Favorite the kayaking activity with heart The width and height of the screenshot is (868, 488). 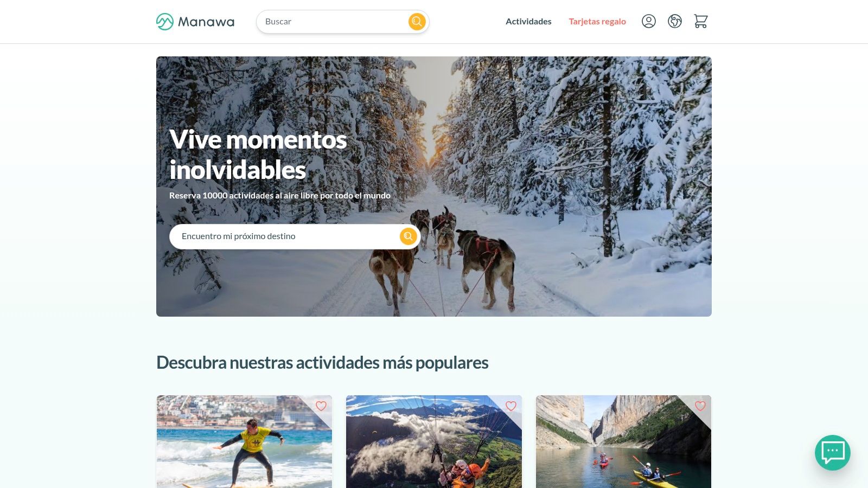700,406
